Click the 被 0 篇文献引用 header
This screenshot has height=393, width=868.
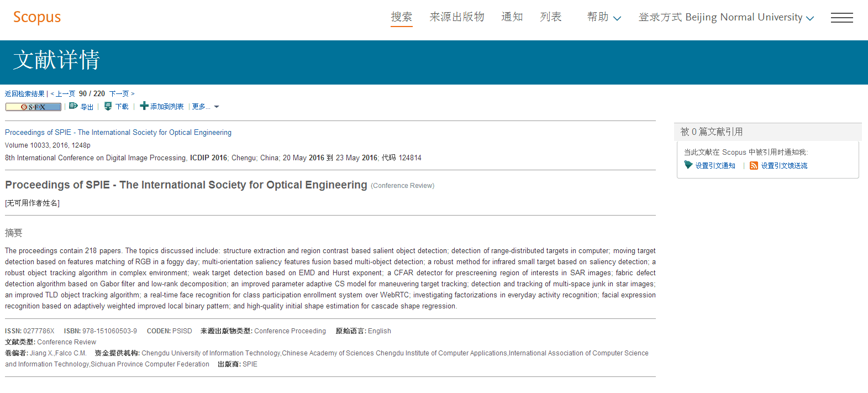[x=767, y=132]
